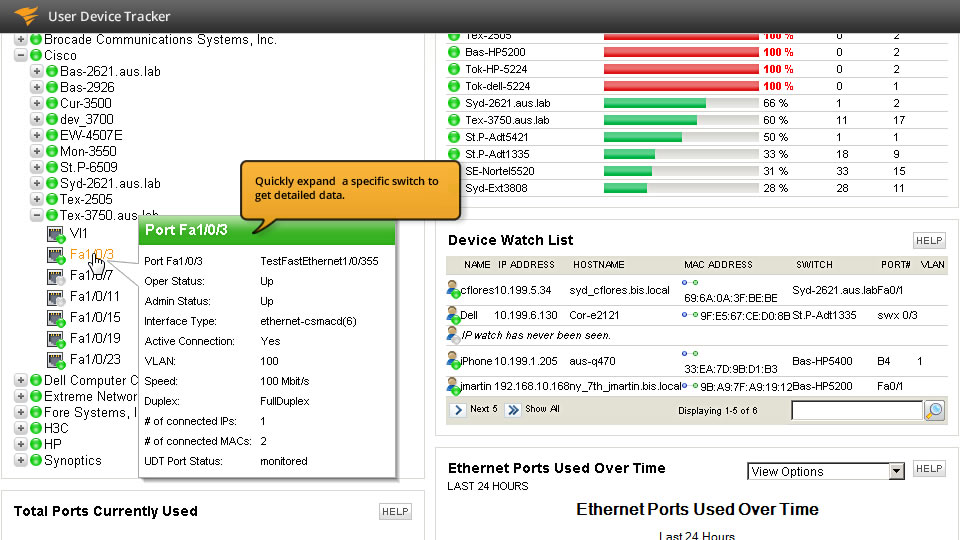Click the iPhone watch list user icon
The image size is (960, 540).
point(453,361)
